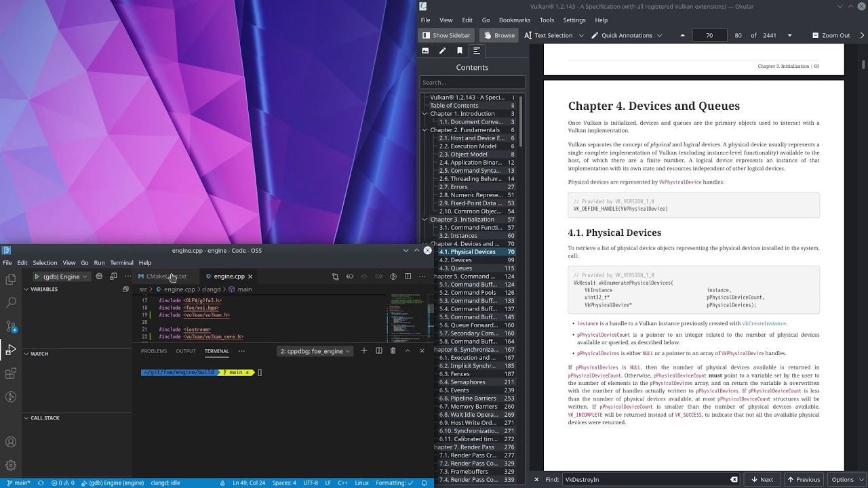Screen dimensions: 868x488
Task: Click Previous in the find bar
Action: tap(804, 479)
